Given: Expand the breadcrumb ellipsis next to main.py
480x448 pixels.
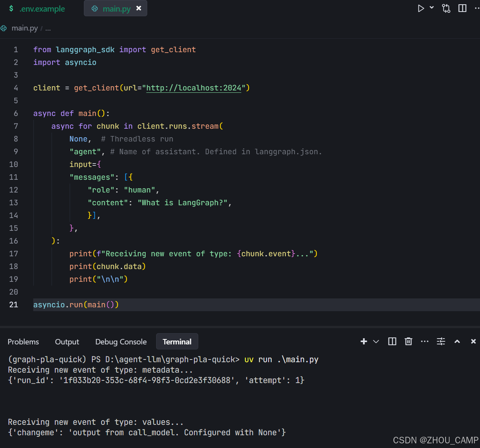Looking at the screenshot, I should (x=48, y=28).
